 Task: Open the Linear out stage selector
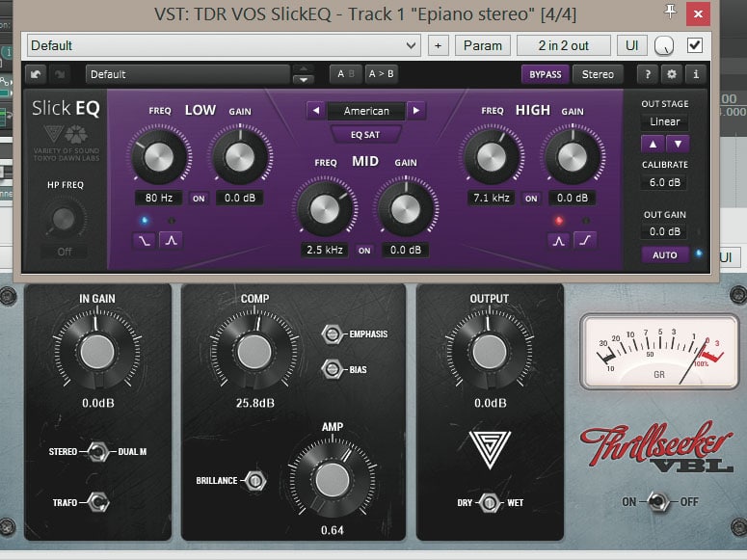(664, 122)
